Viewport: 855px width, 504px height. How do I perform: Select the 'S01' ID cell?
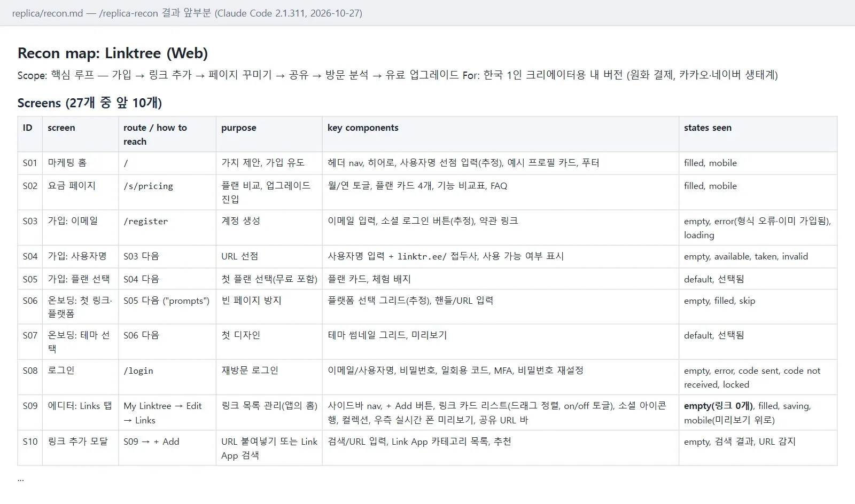[x=30, y=163]
